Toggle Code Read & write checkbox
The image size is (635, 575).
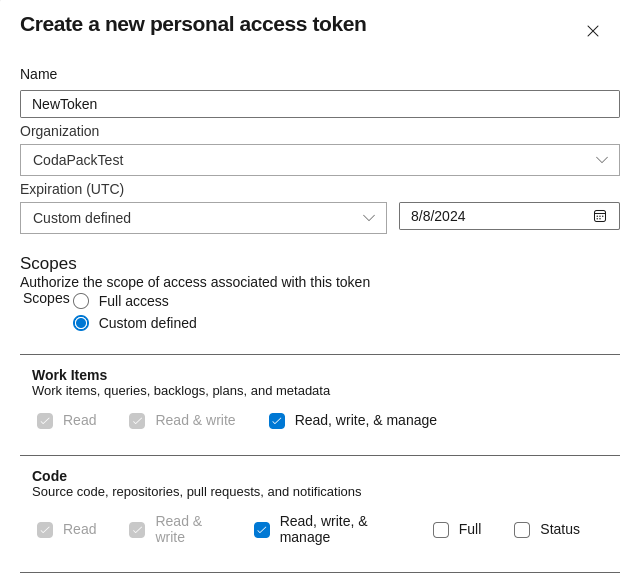click(x=137, y=530)
